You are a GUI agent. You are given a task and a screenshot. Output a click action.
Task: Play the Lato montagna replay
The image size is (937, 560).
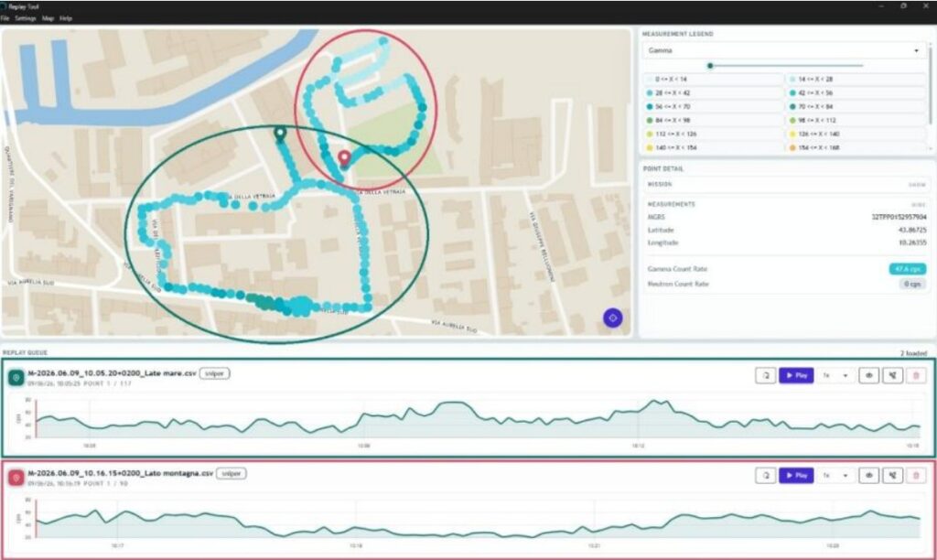(796, 475)
